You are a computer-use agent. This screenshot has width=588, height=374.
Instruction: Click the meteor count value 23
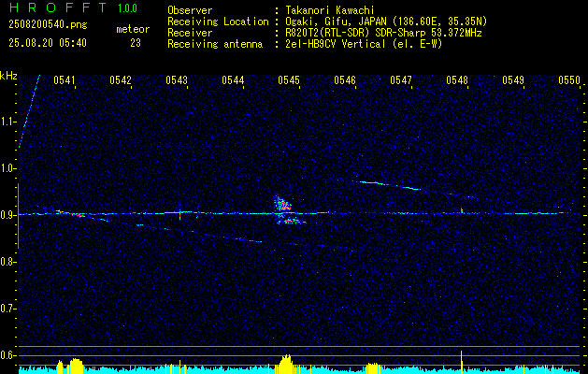coord(136,43)
